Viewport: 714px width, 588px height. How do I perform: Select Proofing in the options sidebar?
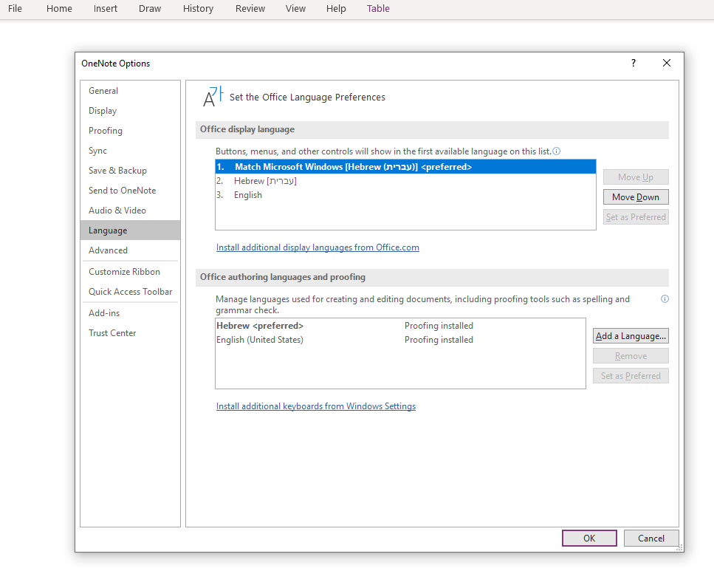[105, 130]
